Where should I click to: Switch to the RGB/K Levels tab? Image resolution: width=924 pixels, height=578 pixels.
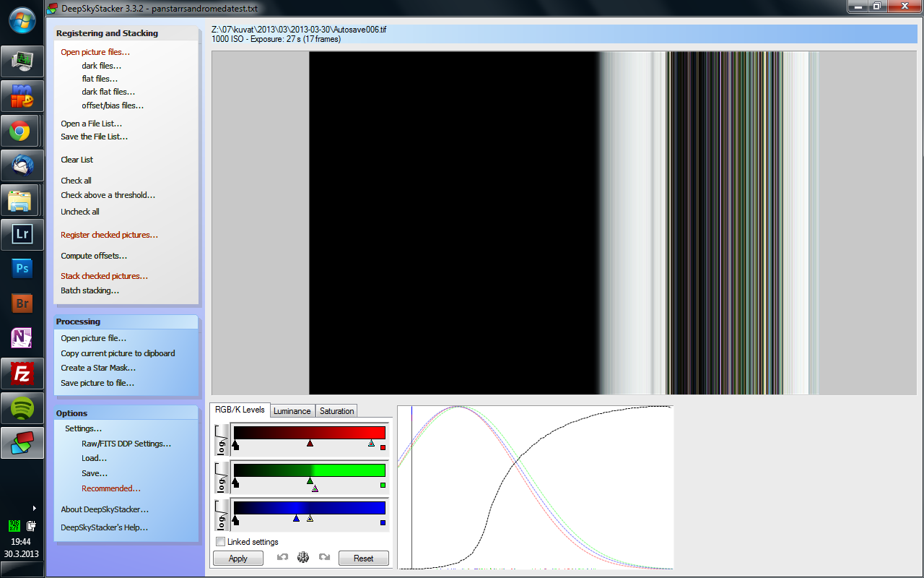pos(240,410)
